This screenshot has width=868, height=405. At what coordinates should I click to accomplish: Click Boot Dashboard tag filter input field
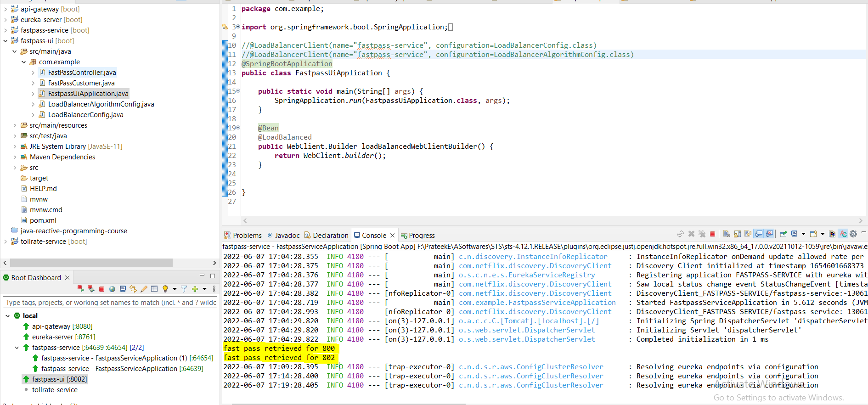(110, 303)
